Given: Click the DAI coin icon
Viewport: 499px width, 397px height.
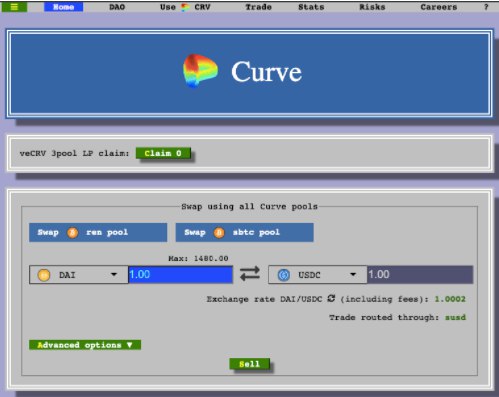Looking at the screenshot, I should [44, 275].
